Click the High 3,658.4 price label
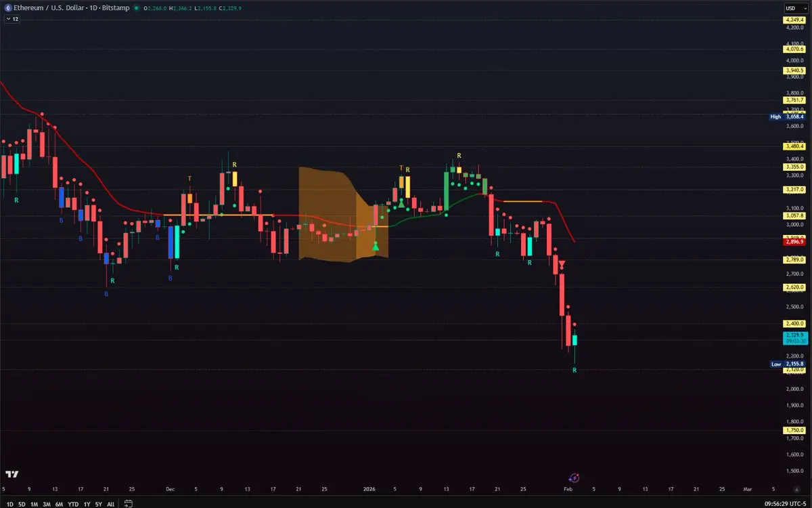The width and height of the screenshot is (812, 508). click(787, 117)
